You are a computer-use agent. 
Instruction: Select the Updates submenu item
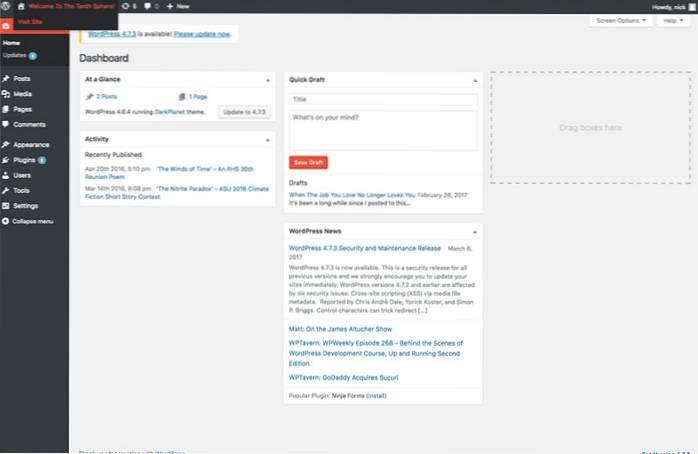[x=14, y=55]
